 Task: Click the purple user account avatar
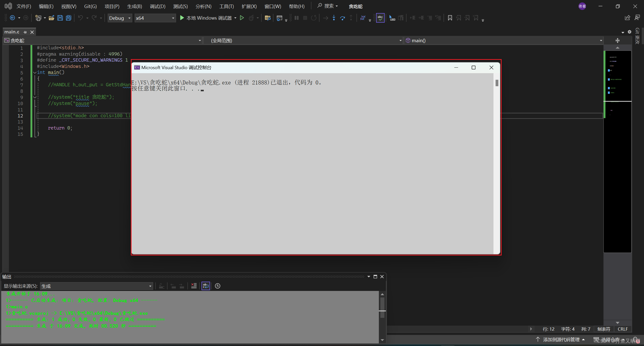(582, 6)
